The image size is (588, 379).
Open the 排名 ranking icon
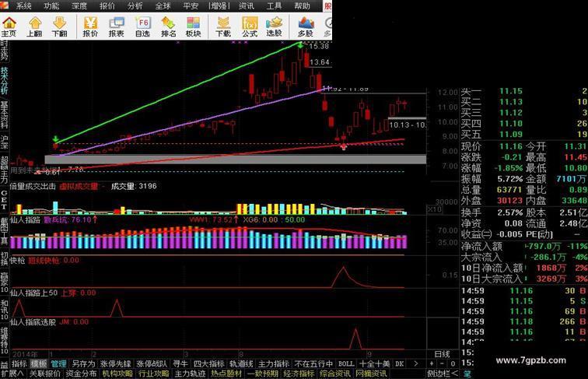point(168,26)
